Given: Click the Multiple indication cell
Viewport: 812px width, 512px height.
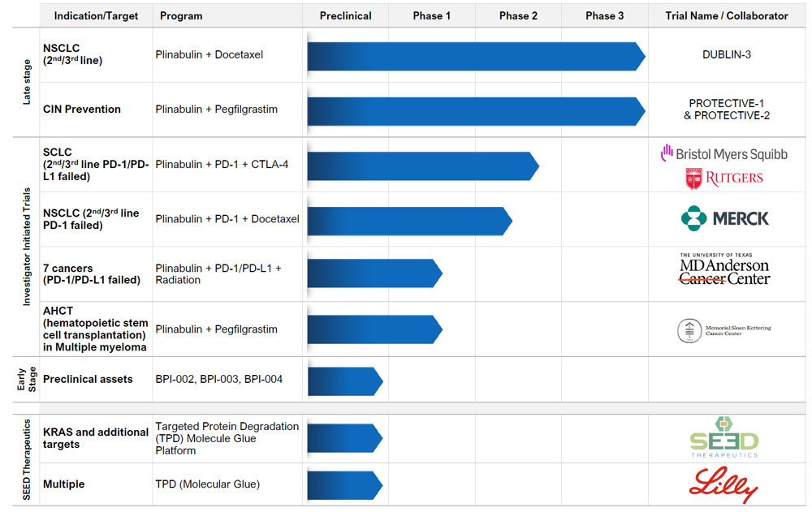Looking at the screenshot, I should point(63,484).
